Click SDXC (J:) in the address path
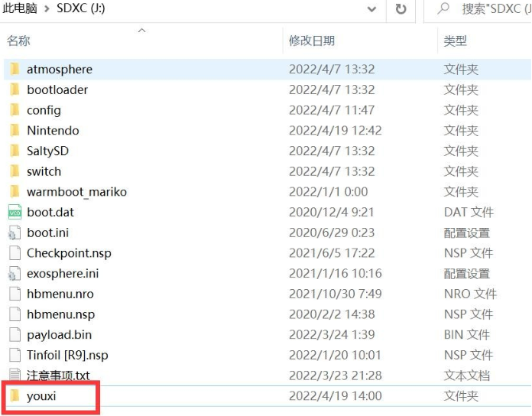The image size is (532, 416). 81,8
